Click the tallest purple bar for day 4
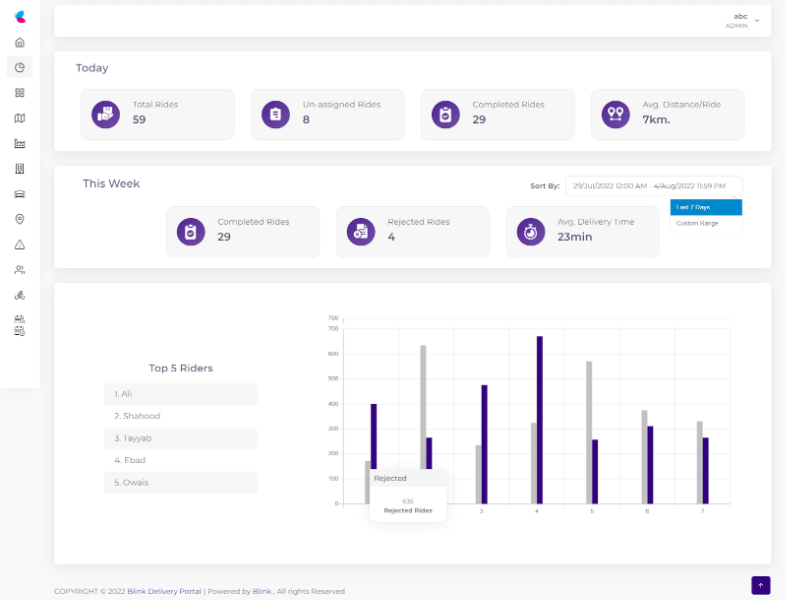Screen dimensions: 787x600 coord(540,420)
